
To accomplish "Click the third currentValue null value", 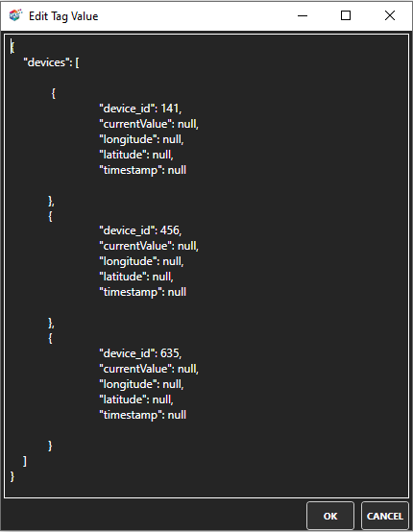I will [x=186, y=369].
